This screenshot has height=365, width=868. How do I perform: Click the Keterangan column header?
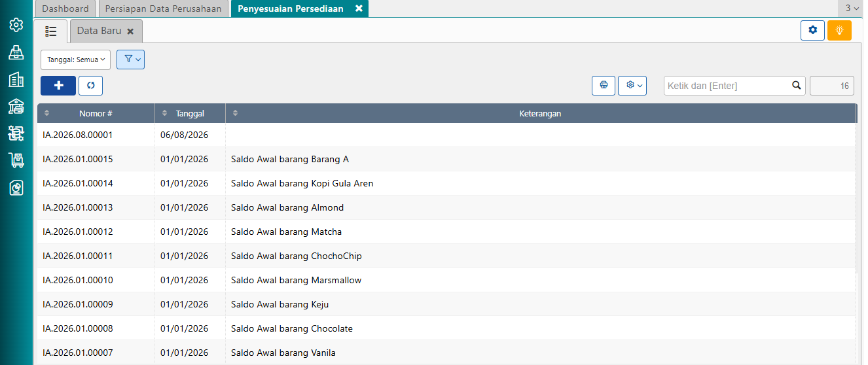tap(540, 113)
